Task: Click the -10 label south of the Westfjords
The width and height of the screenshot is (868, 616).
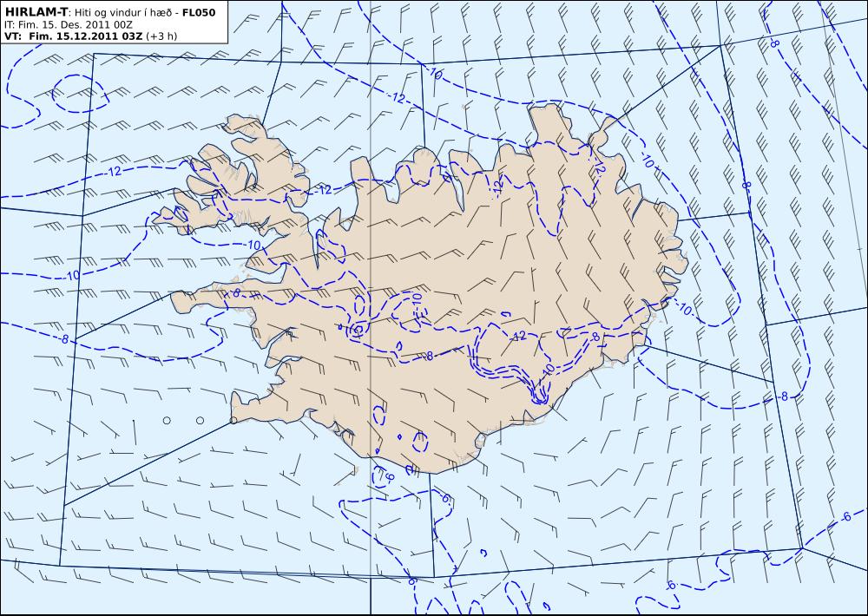Action: click(x=253, y=245)
